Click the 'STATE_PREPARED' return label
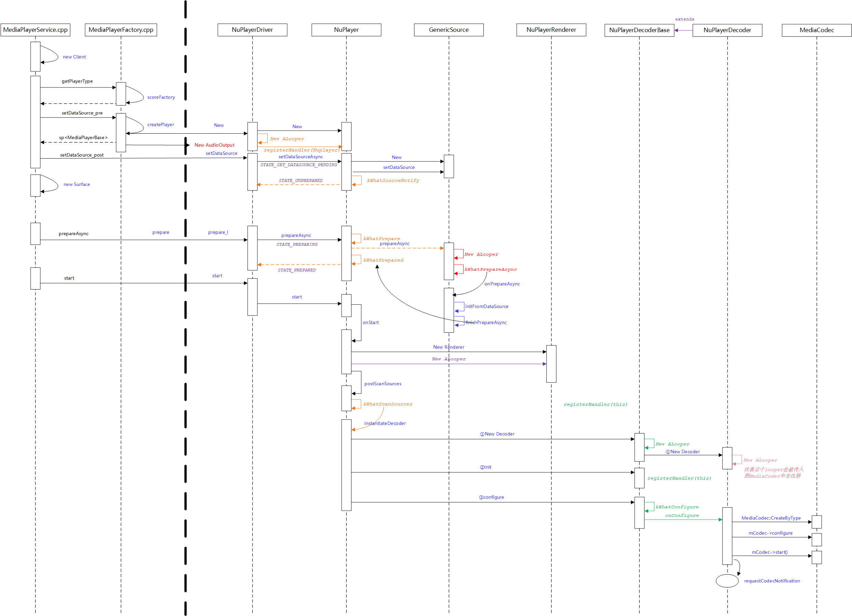The width and height of the screenshot is (852, 616). pyautogui.click(x=296, y=270)
